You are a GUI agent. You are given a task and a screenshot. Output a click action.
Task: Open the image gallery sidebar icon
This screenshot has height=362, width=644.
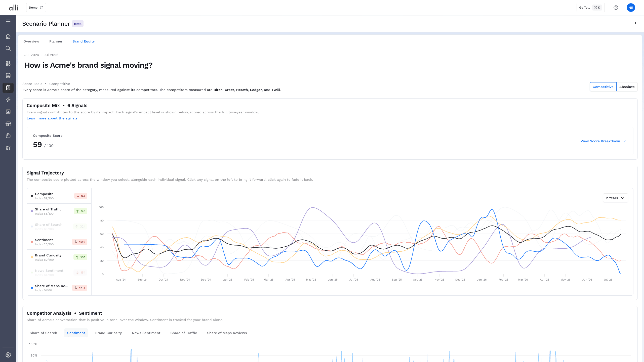[8, 112]
